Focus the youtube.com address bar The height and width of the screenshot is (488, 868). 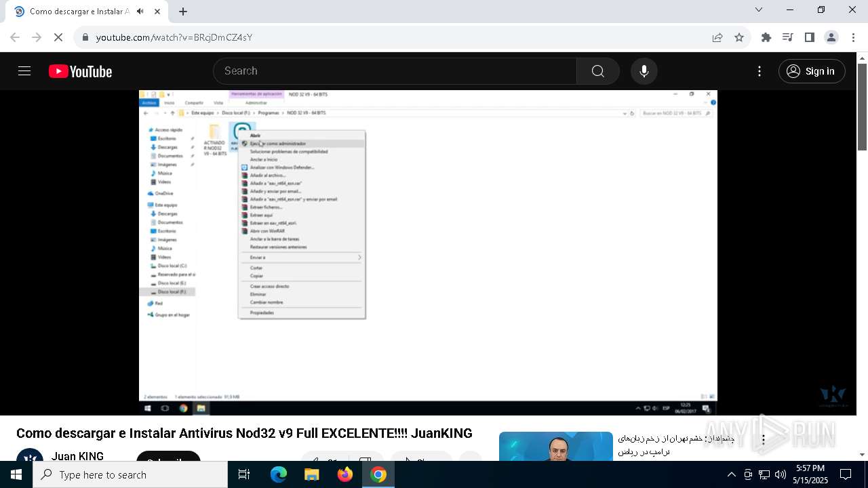pos(393,37)
